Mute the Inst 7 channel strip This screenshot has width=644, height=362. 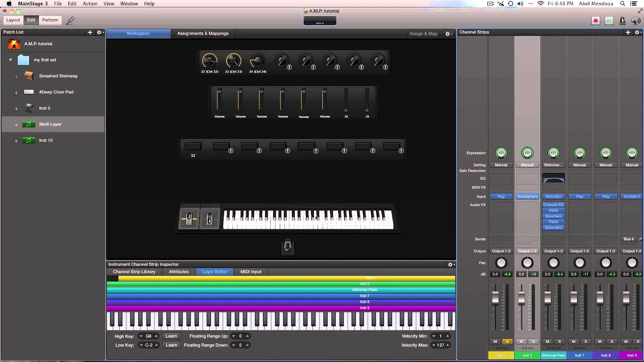574,342
